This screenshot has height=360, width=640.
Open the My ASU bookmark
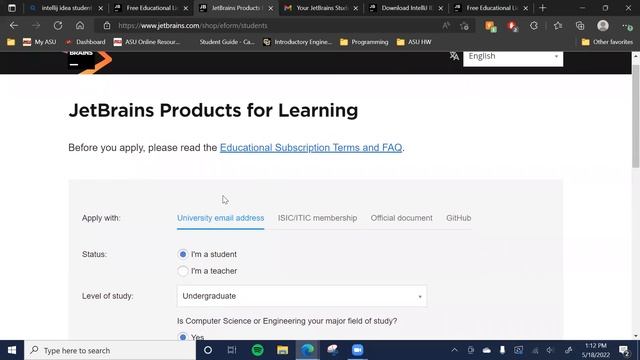click(40, 42)
